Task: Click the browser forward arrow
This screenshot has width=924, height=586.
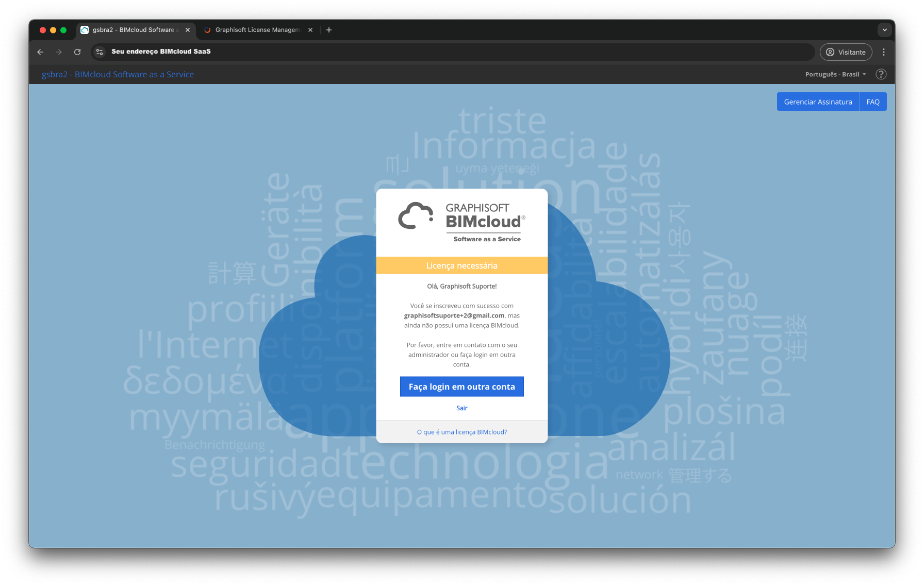Action: tap(59, 52)
